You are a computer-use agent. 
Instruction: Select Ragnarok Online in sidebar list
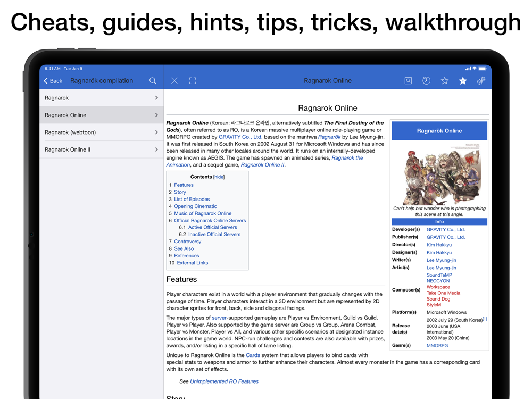102,115
